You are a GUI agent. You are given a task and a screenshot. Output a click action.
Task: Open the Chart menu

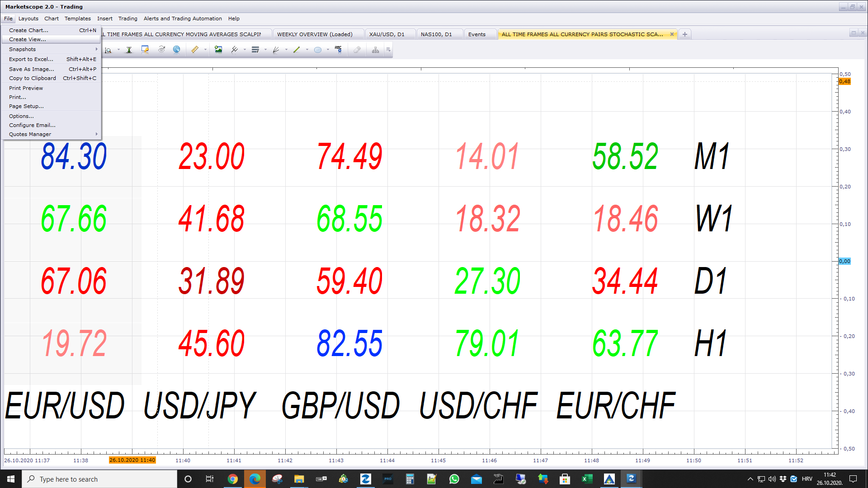pos(52,19)
